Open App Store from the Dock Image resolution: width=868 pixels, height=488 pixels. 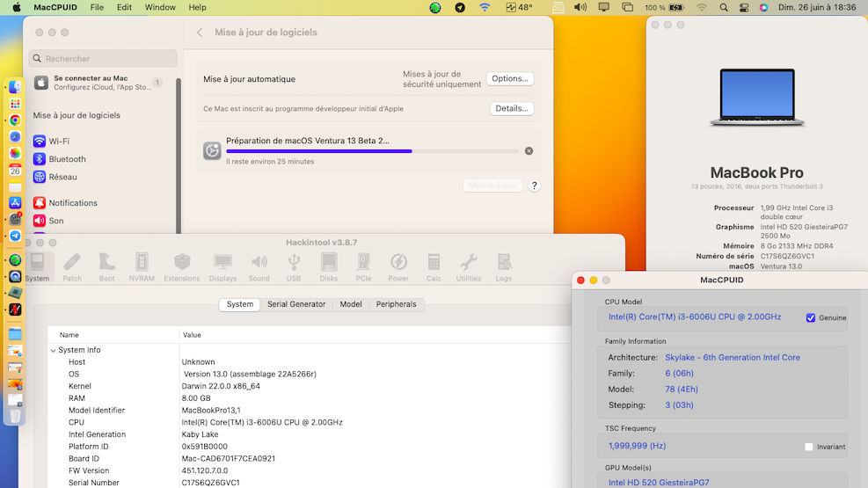[15, 203]
